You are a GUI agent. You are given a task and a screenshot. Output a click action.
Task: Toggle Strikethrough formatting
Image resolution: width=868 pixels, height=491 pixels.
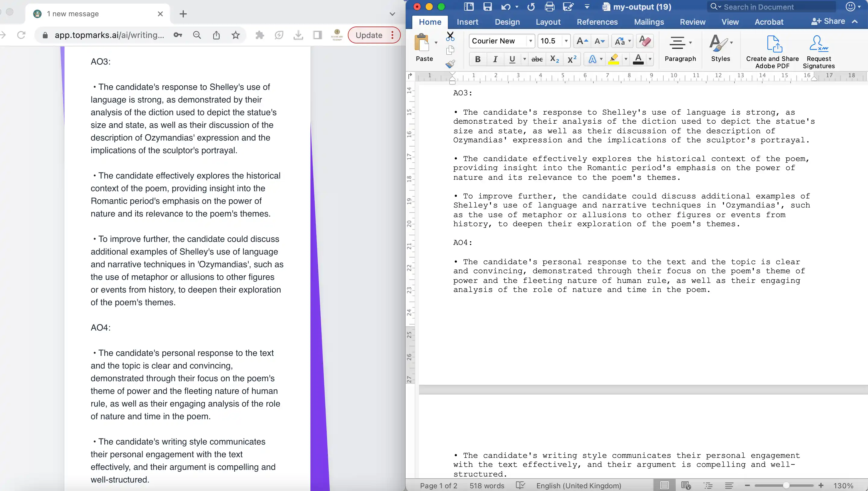coord(537,59)
